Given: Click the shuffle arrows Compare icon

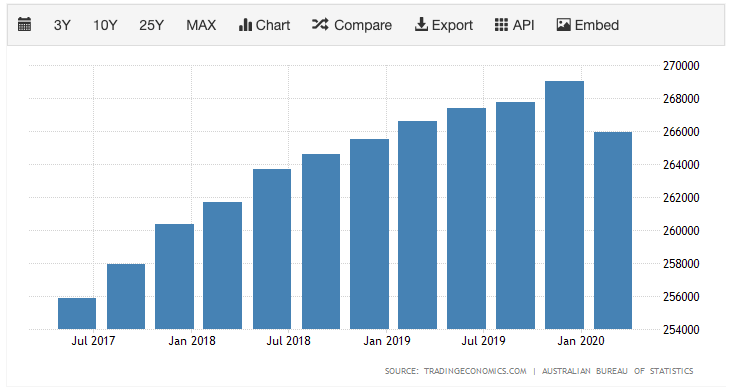Looking at the screenshot, I should (x=320, y=24).
